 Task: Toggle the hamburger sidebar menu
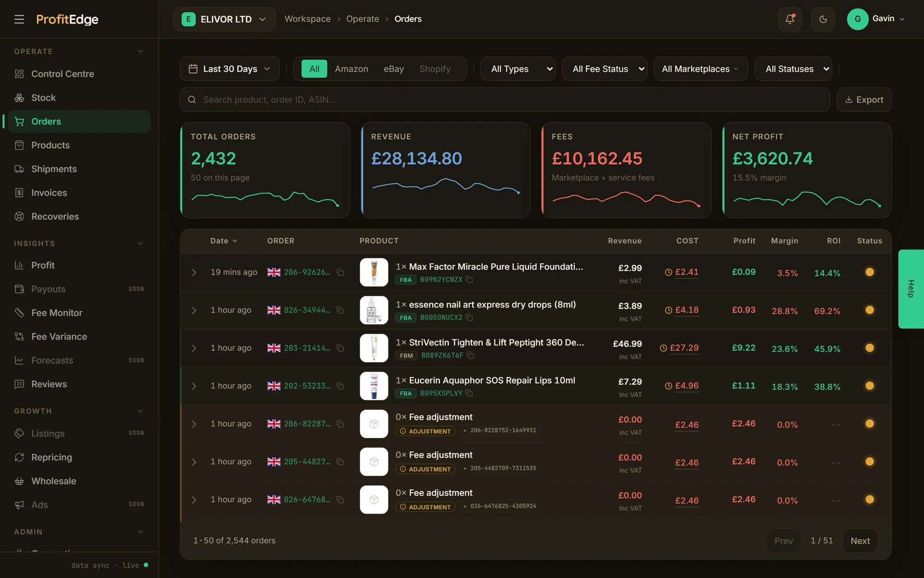(19, 19)
